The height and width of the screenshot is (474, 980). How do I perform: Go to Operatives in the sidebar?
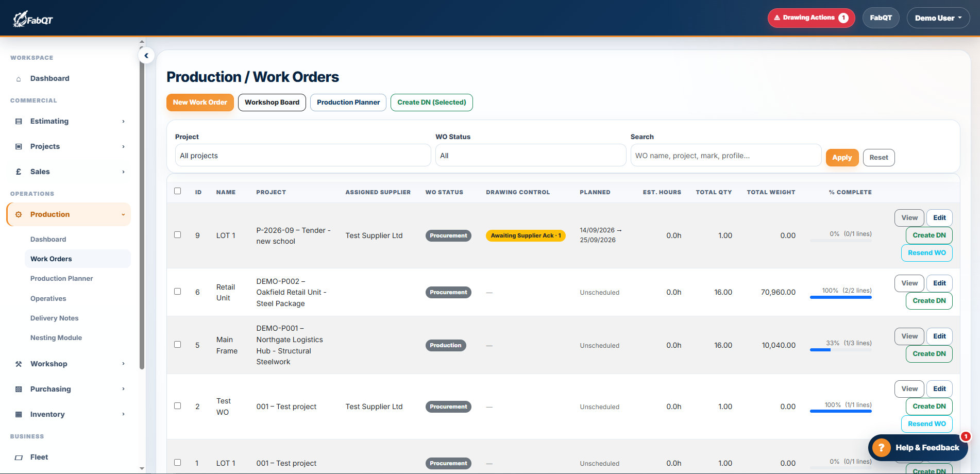(x=48, y=299)
